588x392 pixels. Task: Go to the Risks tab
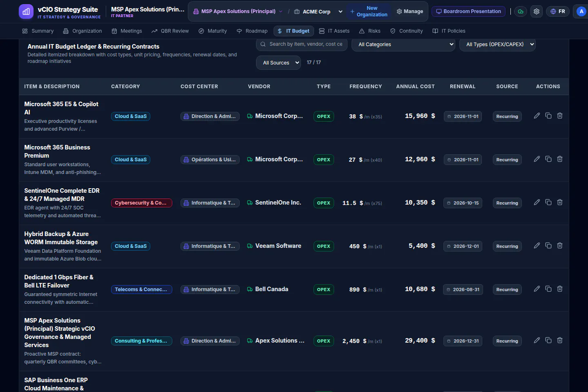point(370,31)
